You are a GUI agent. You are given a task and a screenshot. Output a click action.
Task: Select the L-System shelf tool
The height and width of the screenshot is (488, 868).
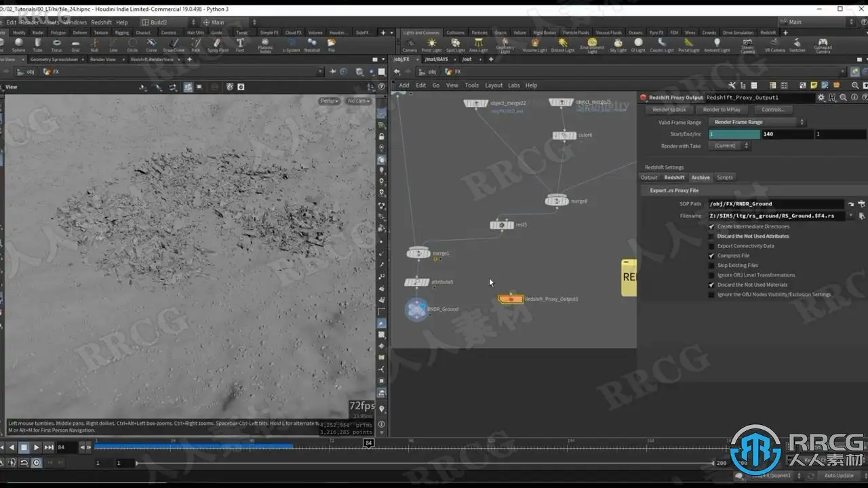292,45
